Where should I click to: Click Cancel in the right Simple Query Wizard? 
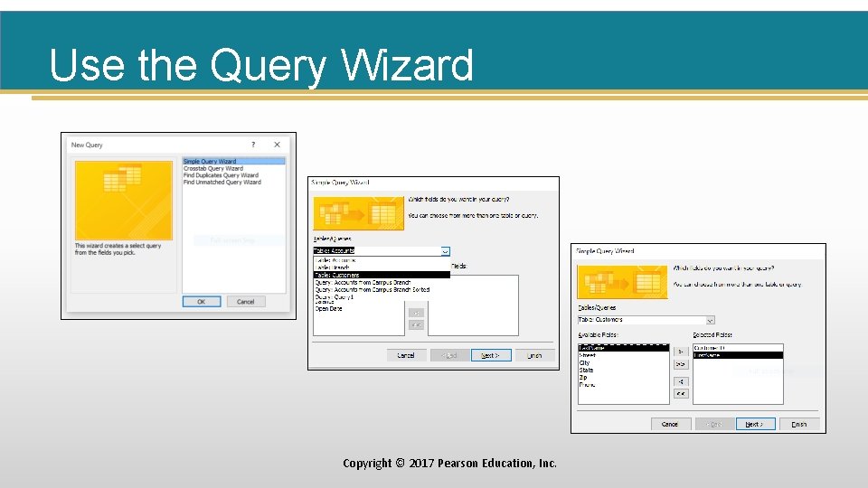click(670, 424)
